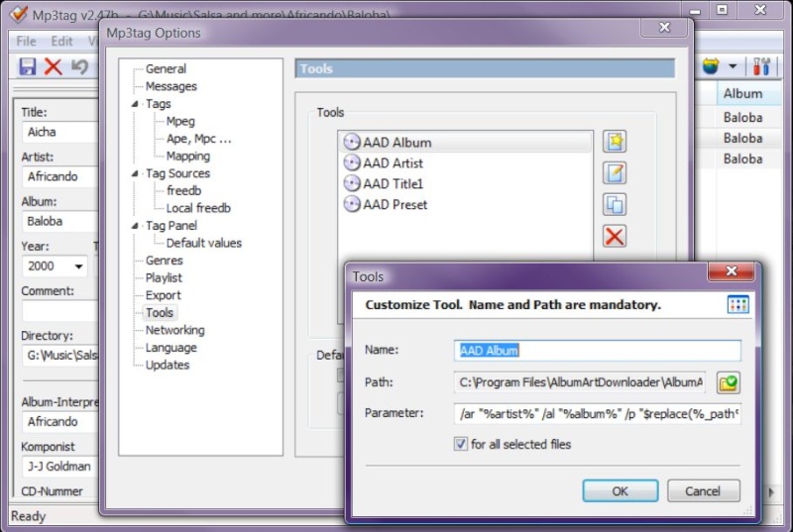The height and width of the screenshot is (532, 793).
Task: Open dropdown arrow beside tag sources icon
Action: tap(733, 66)
